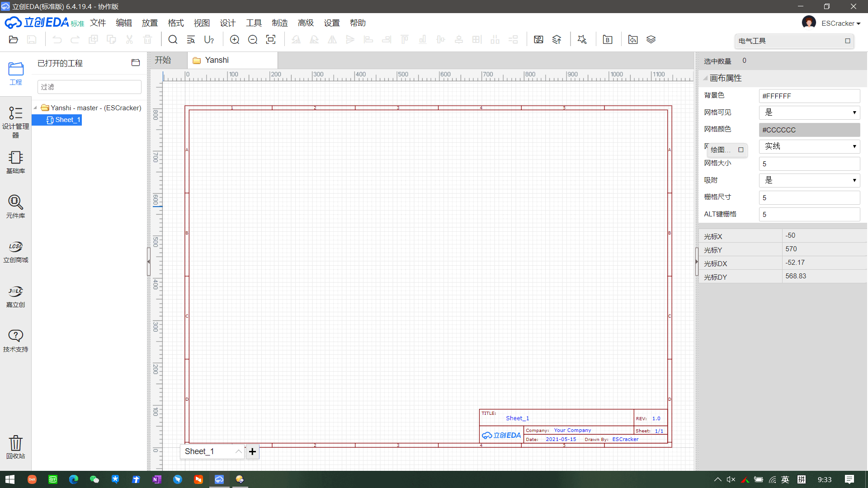Viewport: 868px width, 488px height.
Task: Open the 基础库 basic library sidebar
Action: [x=16, y=162]
